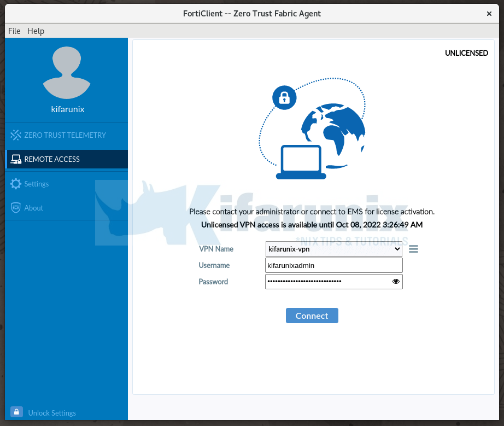Image resolution: width=504 pixels, height=426 pixels.
Task: Click the Username label
Action: [214, 265]
